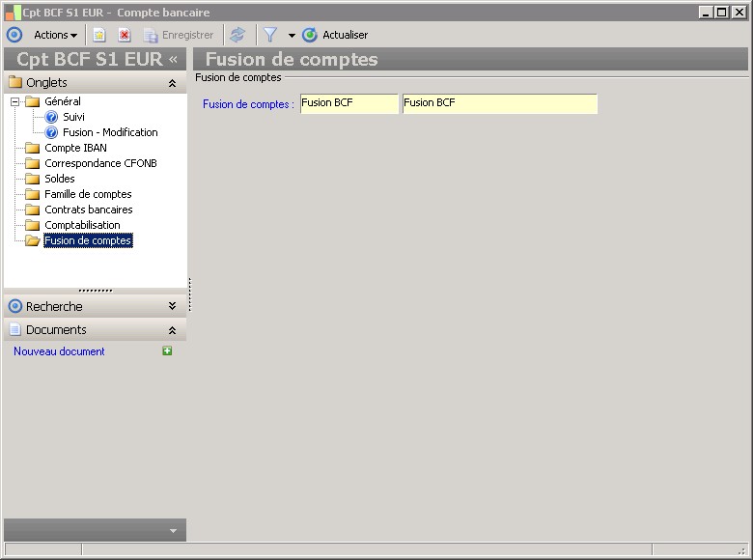Collapse the Cpt BCF S1 EUR side panel
This screenshot has height=560, width=753.
(x=174, y=60)
